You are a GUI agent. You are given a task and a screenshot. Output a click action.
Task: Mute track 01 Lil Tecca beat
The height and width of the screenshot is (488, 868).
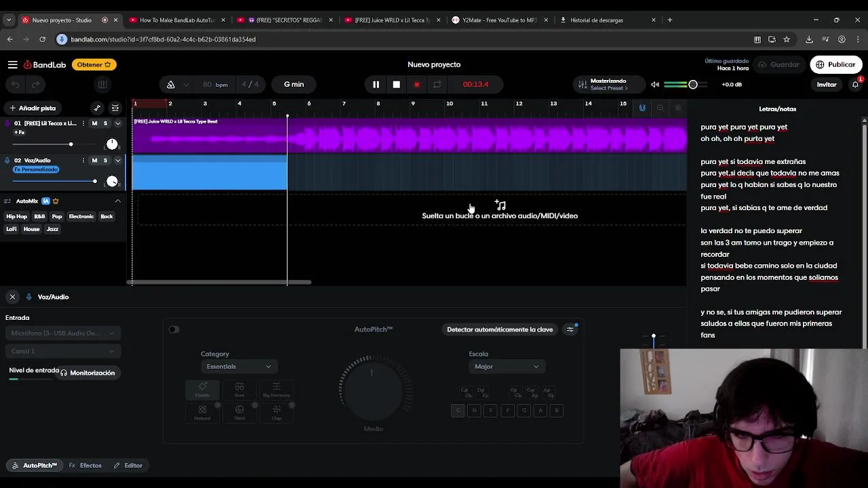[x=94, y=123]
